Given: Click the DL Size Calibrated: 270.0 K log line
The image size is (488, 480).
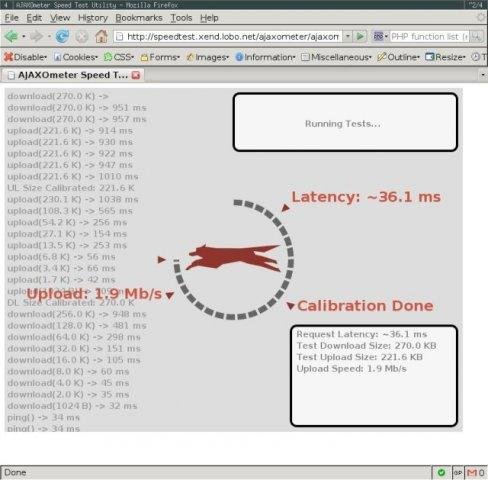Looking at the screenshot, I should (71, 303).
